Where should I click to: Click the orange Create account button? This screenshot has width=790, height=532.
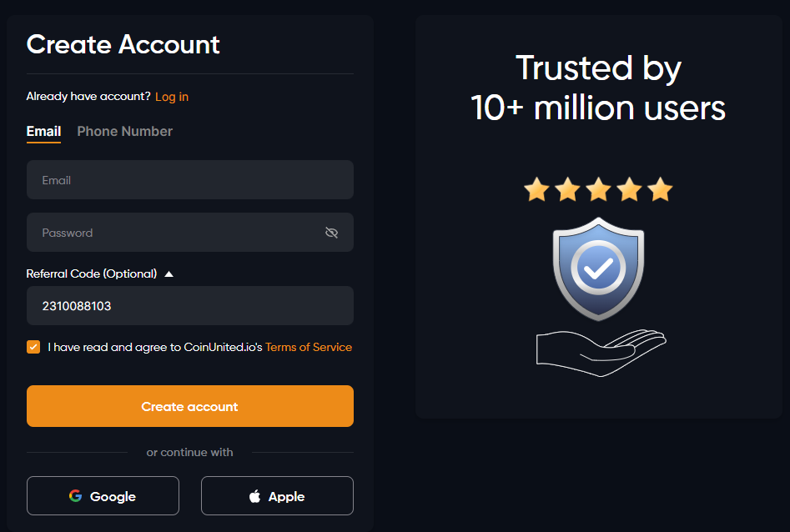pyautogui.click(x=190, y=406)
